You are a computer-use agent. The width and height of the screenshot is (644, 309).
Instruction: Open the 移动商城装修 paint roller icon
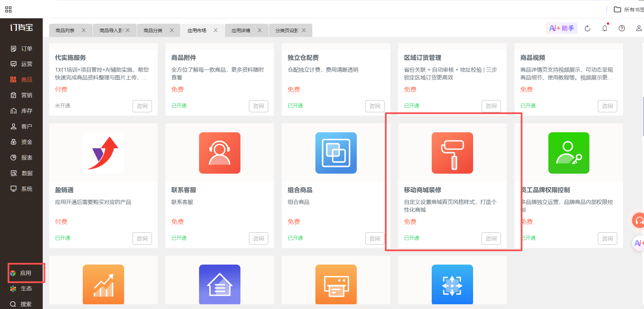[452, 153]
